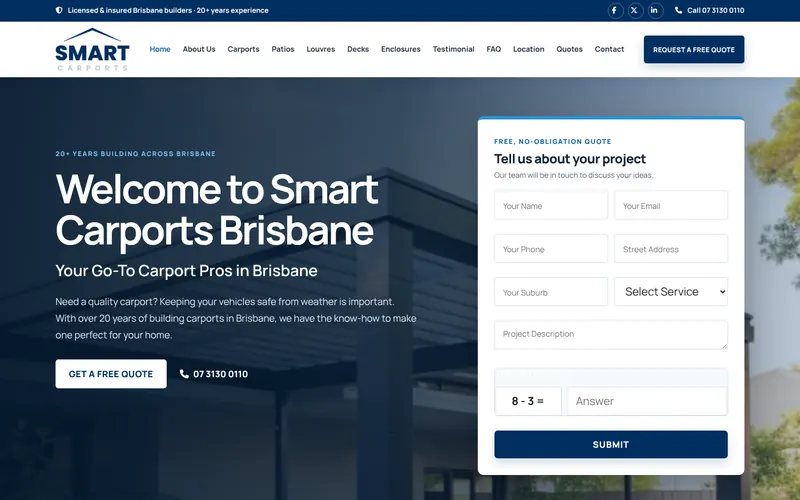Open the About Us page

pyautogui.click(x=199, y=49)
